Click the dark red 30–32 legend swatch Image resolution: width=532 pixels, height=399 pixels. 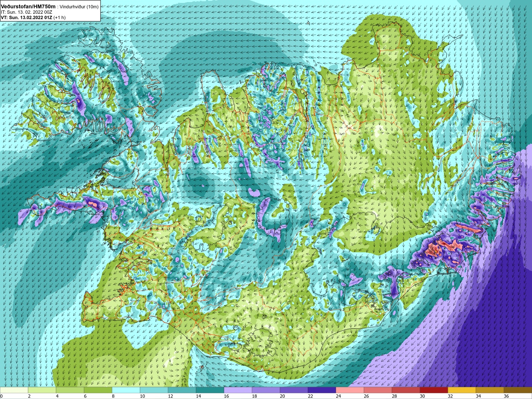434,390
